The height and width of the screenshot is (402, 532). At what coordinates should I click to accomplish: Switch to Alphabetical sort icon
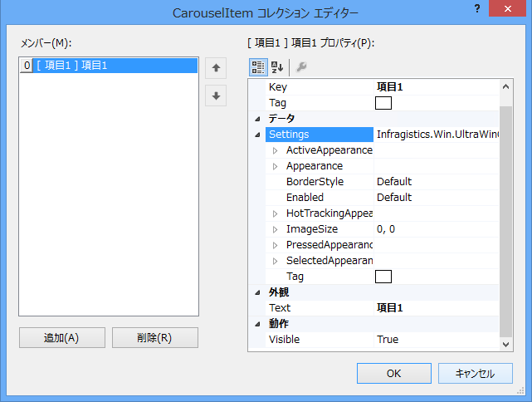(277, 66)
